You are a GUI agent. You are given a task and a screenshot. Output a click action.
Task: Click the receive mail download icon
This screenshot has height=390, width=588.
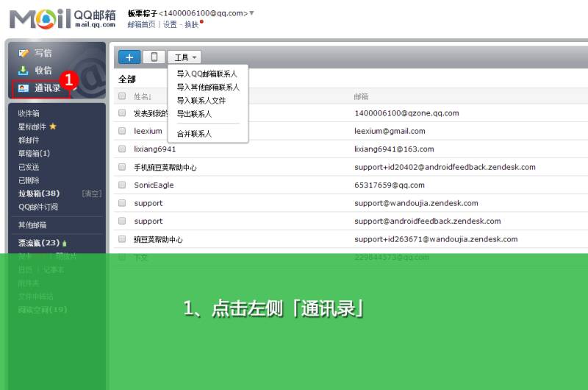(x=24, y=71)
